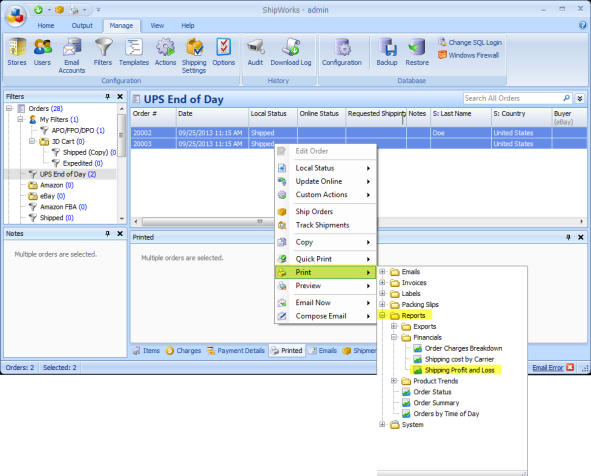The width and height of the screenshot is (591, 476).
Task: Switch to the Items bottom tab
Action: click(x=147, y=350)
